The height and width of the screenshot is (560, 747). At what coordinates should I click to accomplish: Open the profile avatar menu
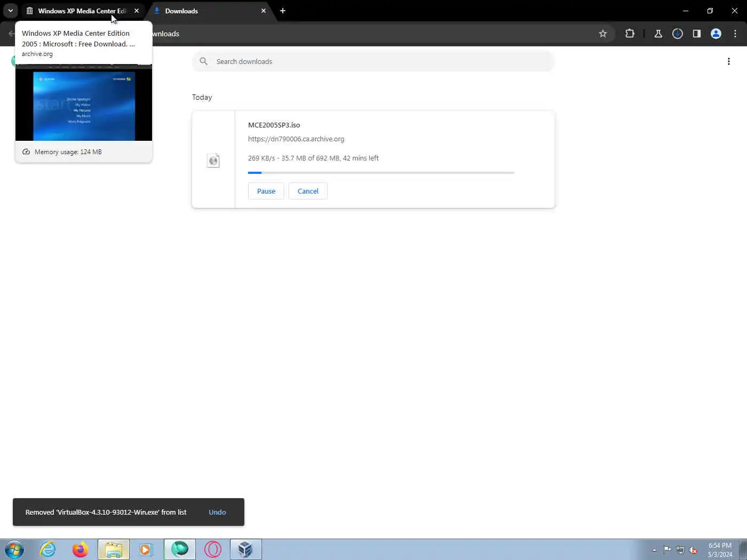click(x=716, y=34)
